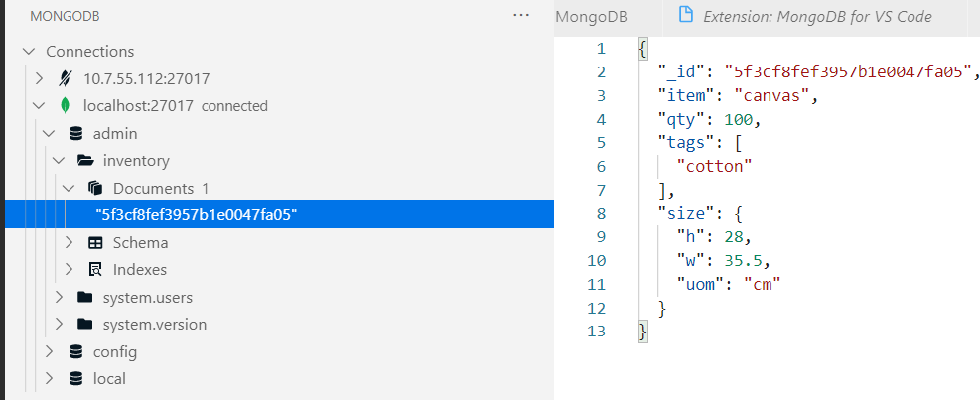Image resolution: width=980 pixels, height=400 pixels.
Task: Click the Documents stack icon
Action: [x=95, y=188]
